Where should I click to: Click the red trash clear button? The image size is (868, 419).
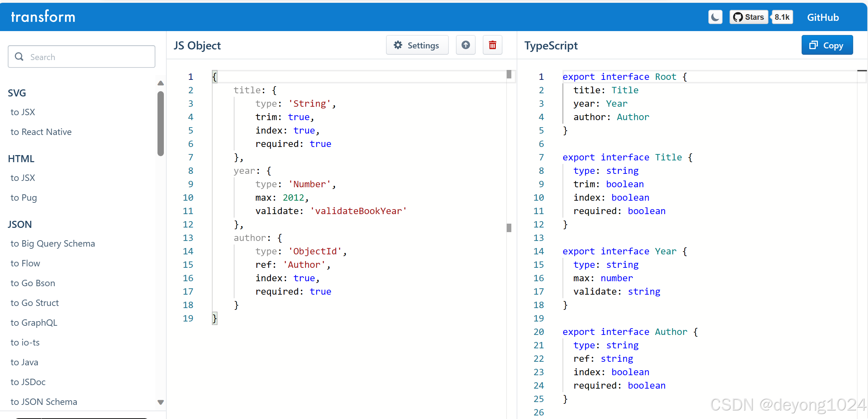click(x=492, y=45)
